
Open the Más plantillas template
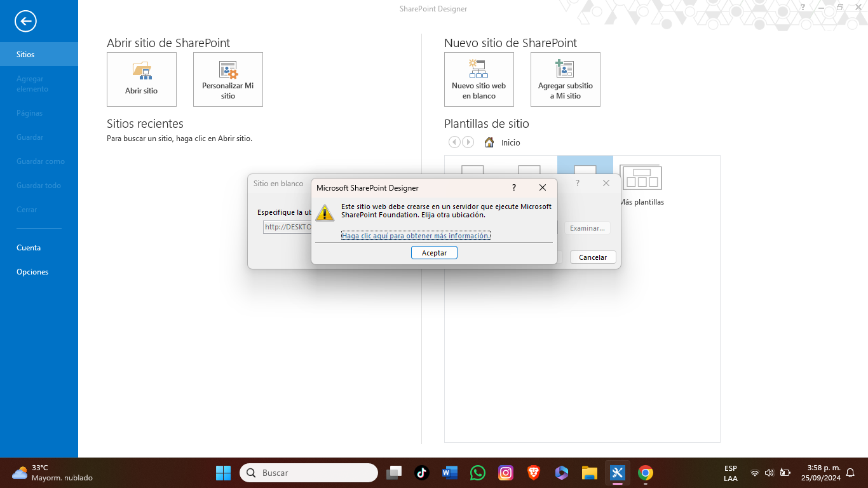641,184
